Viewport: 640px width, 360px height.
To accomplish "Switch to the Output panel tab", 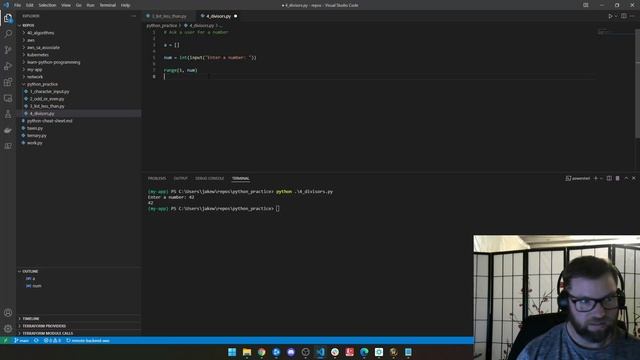I will click(x=180, y=178).
